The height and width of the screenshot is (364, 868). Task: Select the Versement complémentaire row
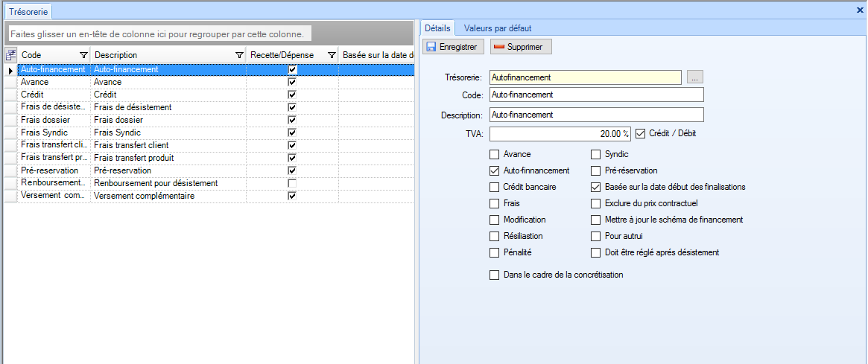coord(127,196)
